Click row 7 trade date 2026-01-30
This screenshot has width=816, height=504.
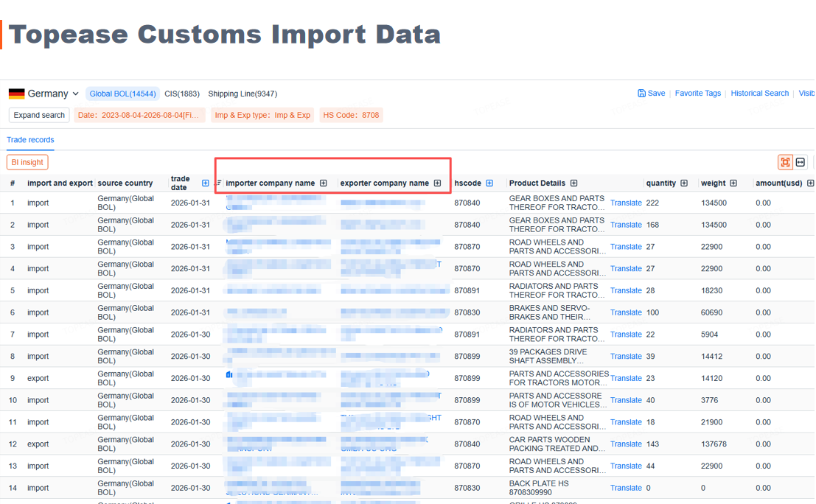pos(190,335)
